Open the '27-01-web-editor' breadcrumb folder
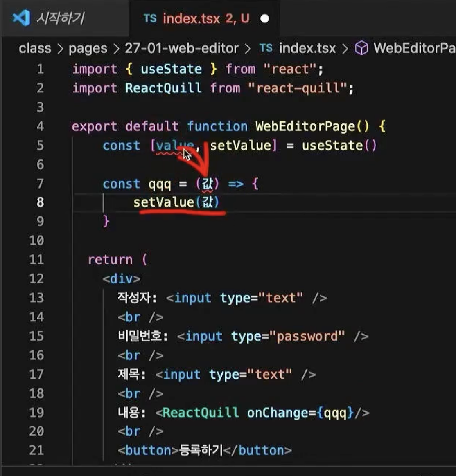 tap(182, 48)
